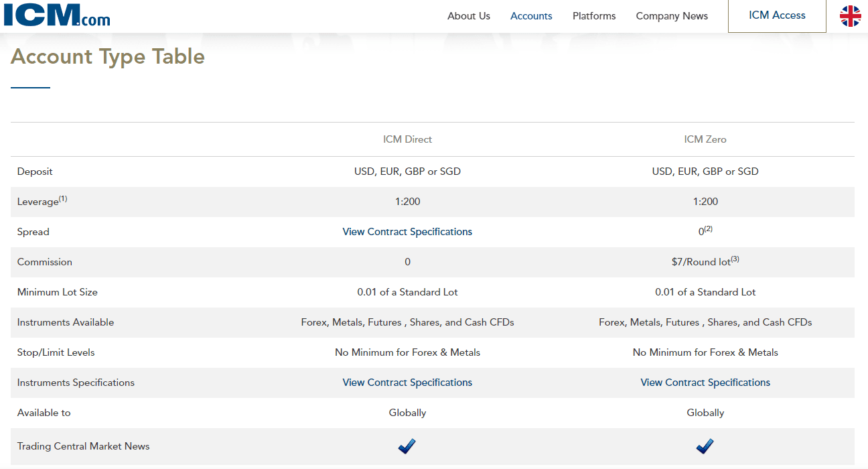
Task: Click the ICM Zero Trading Central checkmark
Action: pos(705,446)
